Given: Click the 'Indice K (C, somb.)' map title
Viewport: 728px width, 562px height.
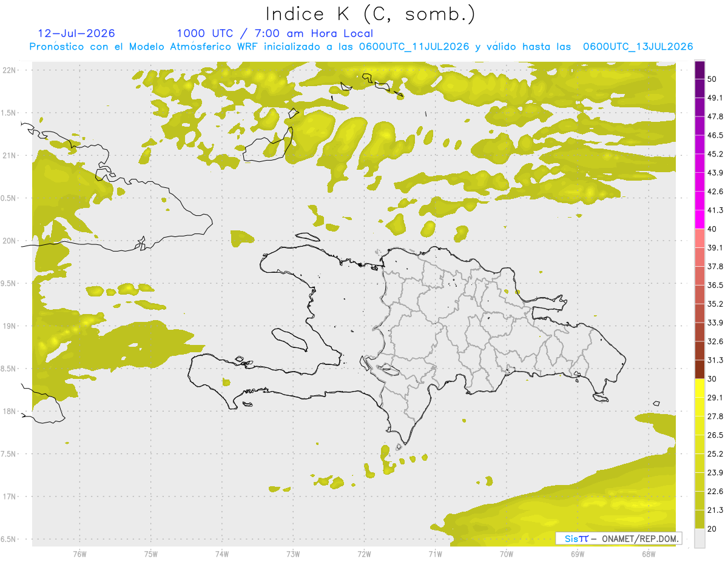Looking at the screenshot, I should [x=370, y=15].
